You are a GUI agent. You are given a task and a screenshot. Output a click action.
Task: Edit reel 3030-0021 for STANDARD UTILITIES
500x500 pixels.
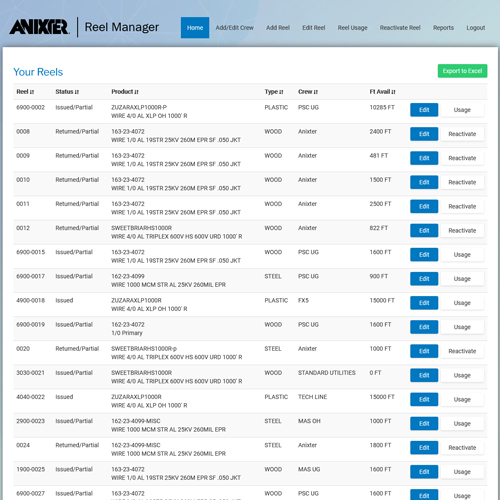pyautogui.click(x=424, y=375)
